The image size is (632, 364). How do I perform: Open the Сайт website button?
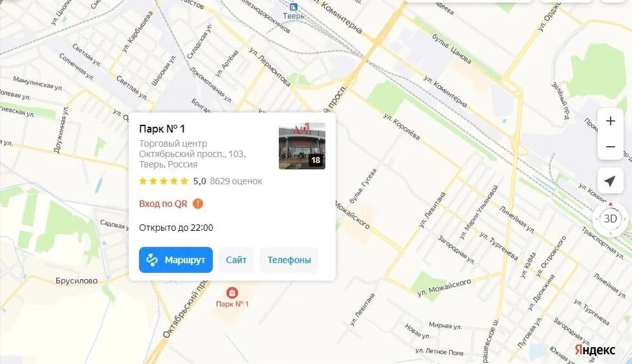236,260
